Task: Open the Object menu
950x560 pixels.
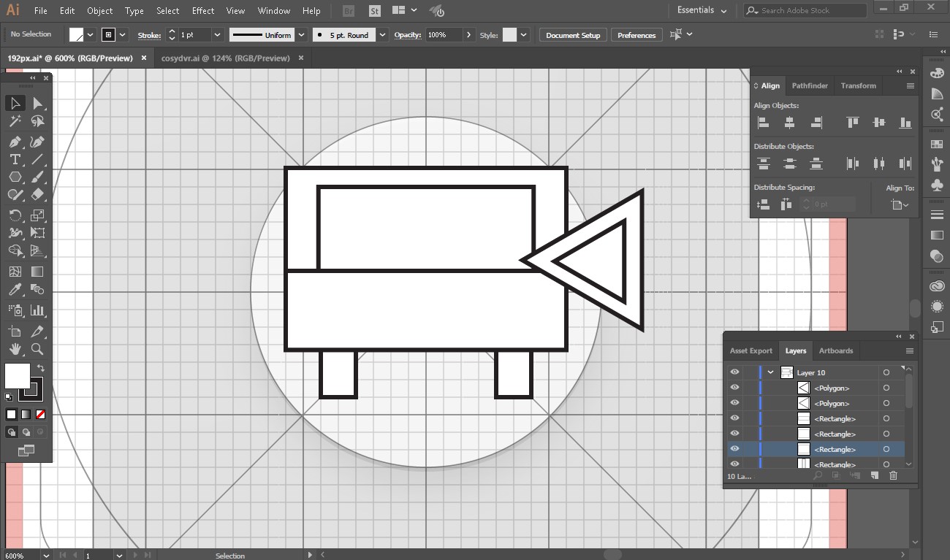Action: point(99,11)
